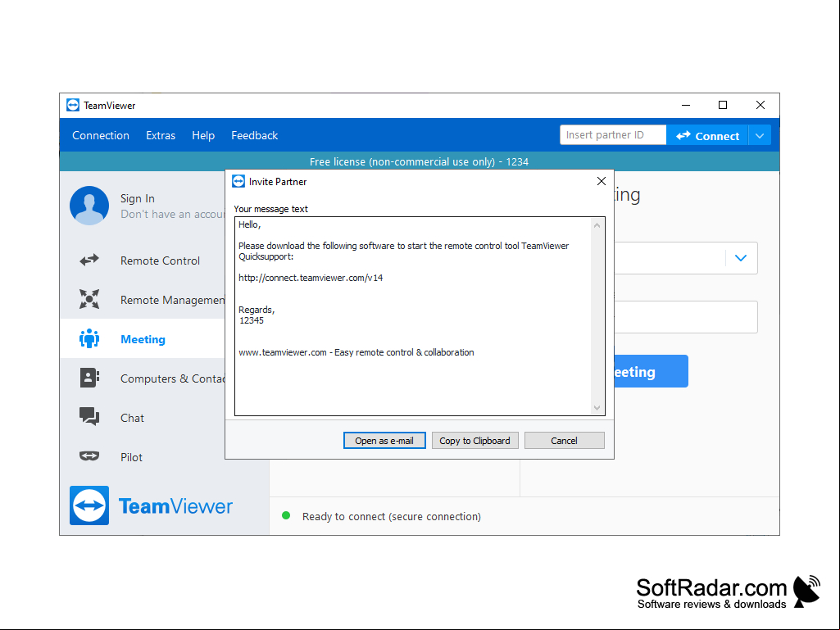Click the www.teamviewer.com footer line

pos(356,352)
